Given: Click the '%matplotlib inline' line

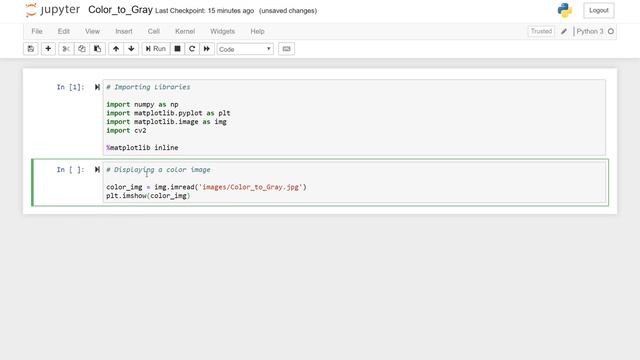Looking at the screenshot, I should pyautogui.click(x=142, y=148).
